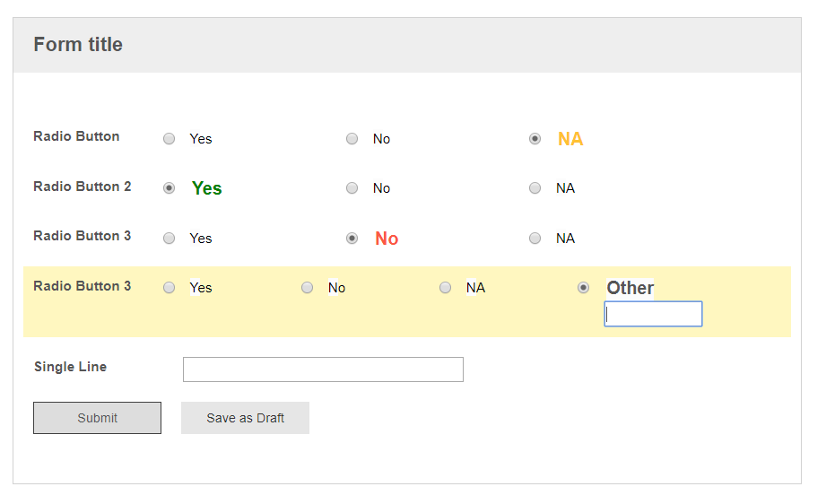Click the Single Line field label
Viewport: 826px width, 504px height.
point(70,367)
